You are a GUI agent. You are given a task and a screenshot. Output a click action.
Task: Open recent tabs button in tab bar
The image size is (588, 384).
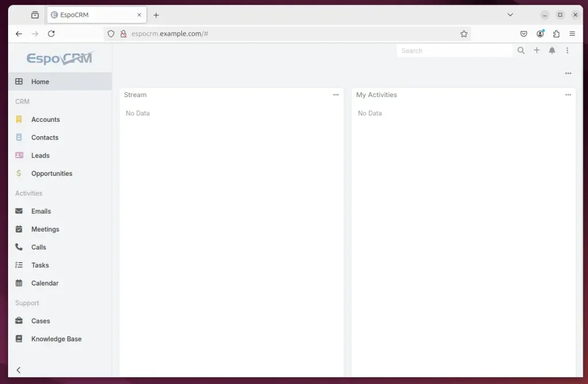coord(35,15)
